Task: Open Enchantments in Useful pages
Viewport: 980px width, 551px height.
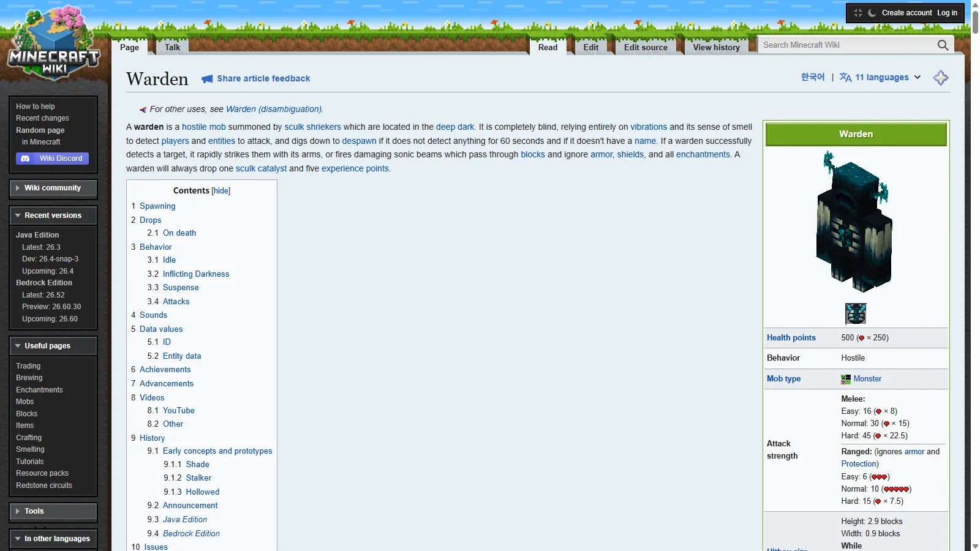Action: pyautogui.click(x=39, y=390)
